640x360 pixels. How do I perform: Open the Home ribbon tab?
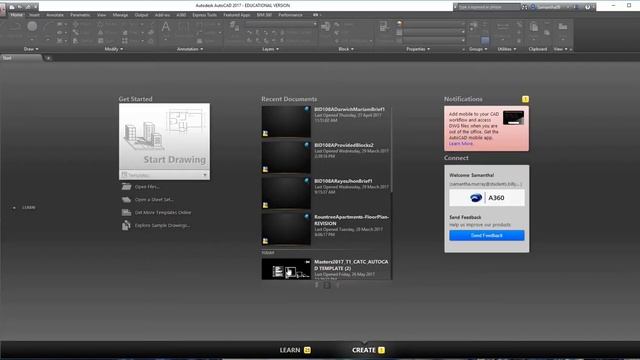17,15
